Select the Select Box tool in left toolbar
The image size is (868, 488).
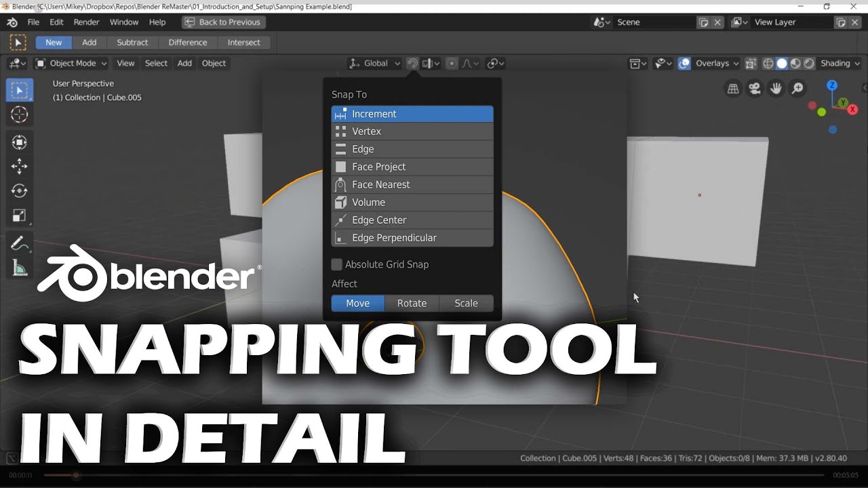[20, 90]
